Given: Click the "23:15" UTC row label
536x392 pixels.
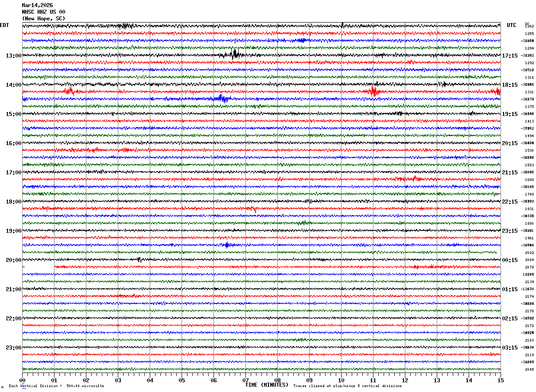Looking at the screenshot, I should (x=510, y=231).
